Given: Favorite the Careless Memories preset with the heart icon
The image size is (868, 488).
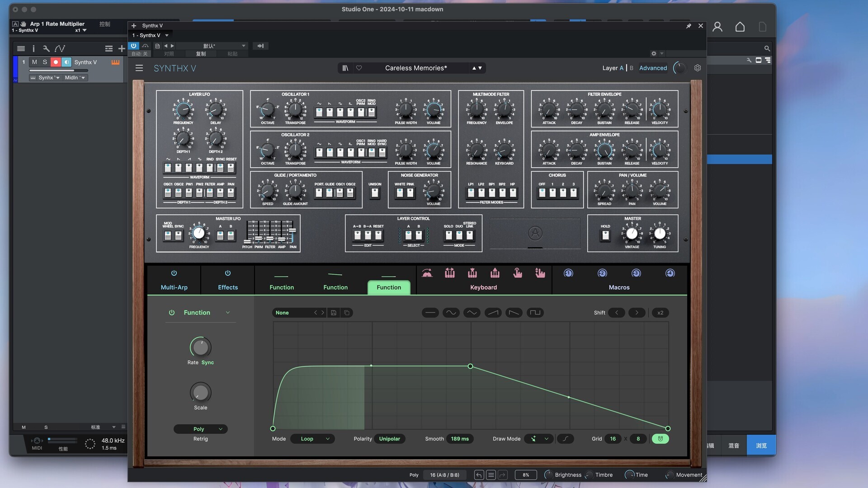Looking at the screenshot, I should click(359, 68).
